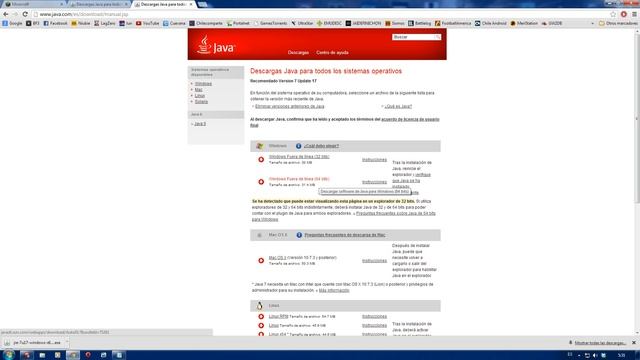The height and width of the screenshot is (360, 640).
Task: Open the Opera icon in the taskbar
Action: [x=88, y=355]
